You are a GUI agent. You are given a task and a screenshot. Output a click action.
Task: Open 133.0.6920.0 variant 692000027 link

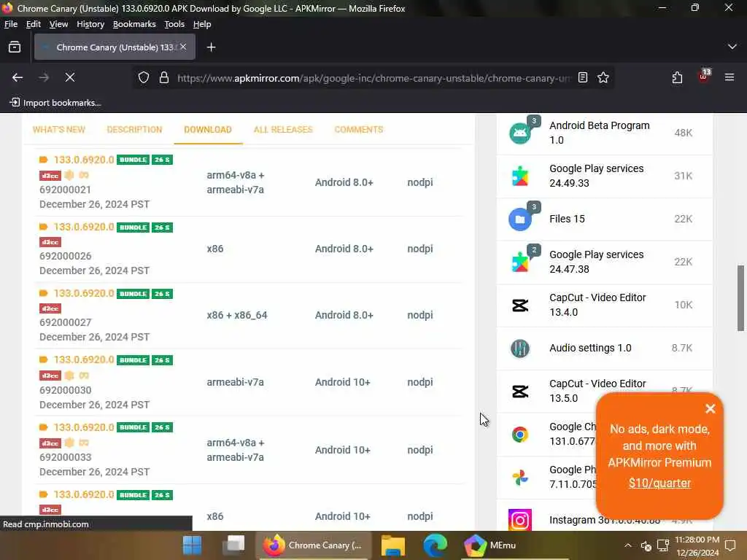(84, 293)
